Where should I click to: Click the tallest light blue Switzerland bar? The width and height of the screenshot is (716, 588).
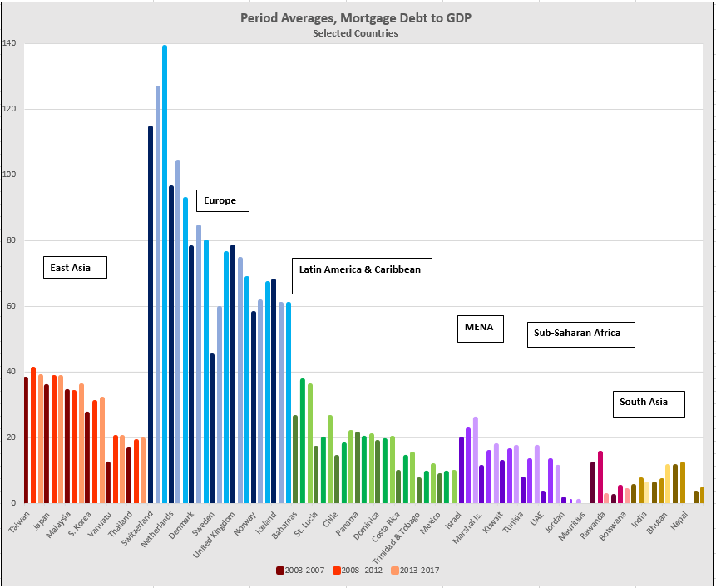pyautogui.click(x=165, y=274)
